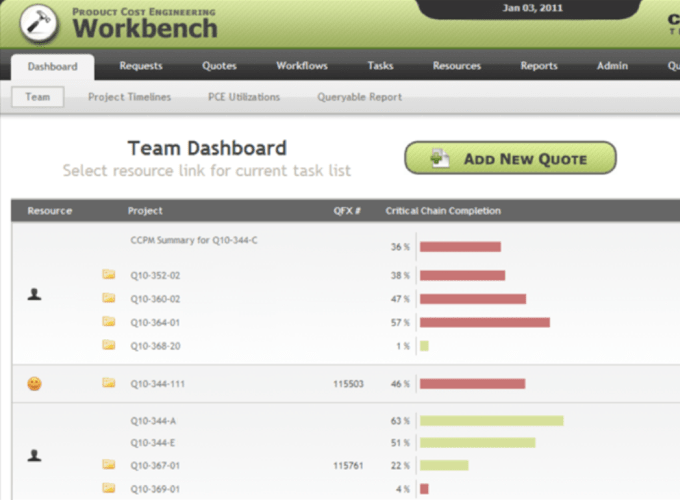
Task: Click folder icon next to Q10-364-01
Action: click(x=108, y=322)
